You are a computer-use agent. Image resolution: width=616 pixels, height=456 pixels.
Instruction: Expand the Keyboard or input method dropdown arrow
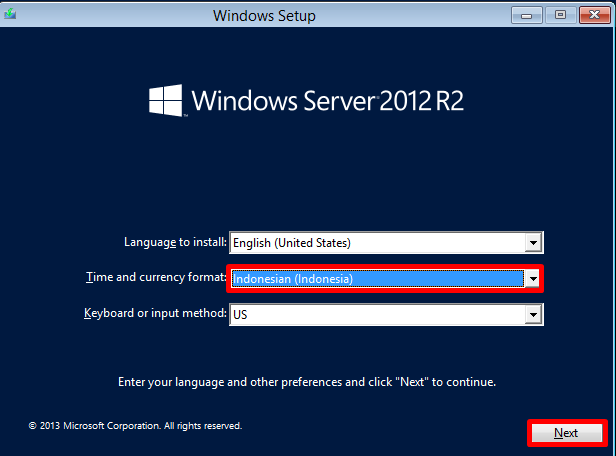pos(534,315)
